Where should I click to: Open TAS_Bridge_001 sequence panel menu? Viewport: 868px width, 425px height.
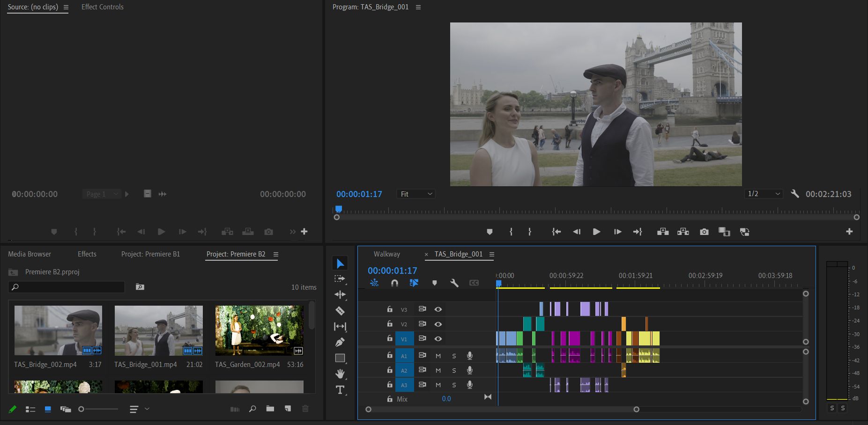tap(492, 254)
